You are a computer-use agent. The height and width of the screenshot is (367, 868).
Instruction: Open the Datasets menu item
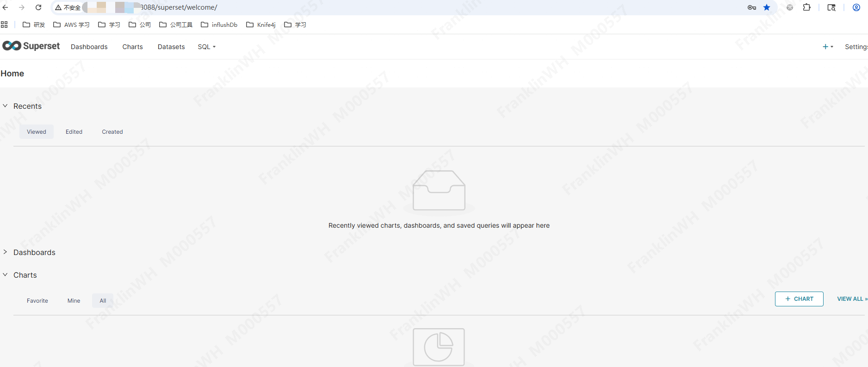[x=171, y=47]
